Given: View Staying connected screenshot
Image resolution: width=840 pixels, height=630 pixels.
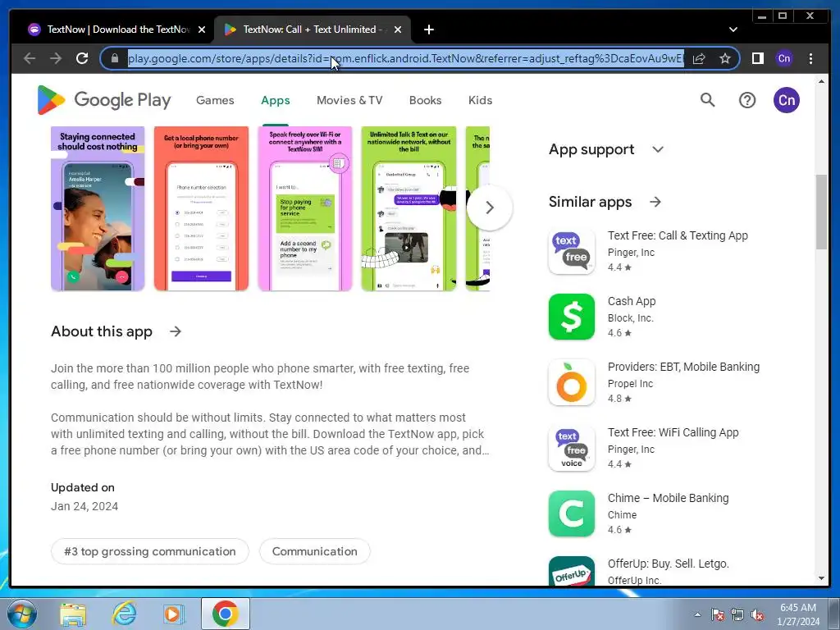Looking at the screenshot, I should coord(98,208).
